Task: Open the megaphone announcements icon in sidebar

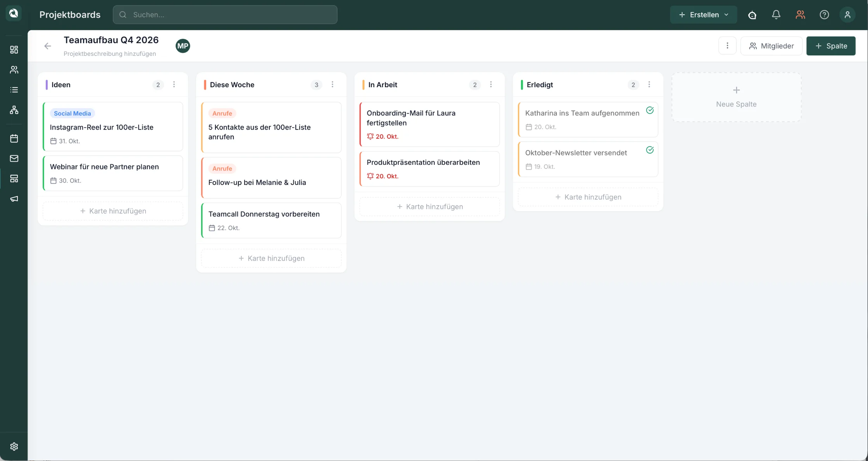Action: point(14,199)
